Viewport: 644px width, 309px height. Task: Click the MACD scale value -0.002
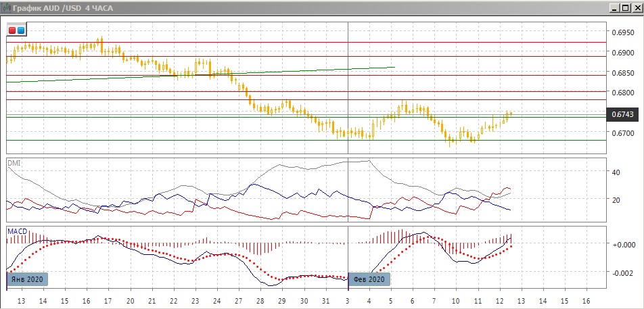[622, 272]
